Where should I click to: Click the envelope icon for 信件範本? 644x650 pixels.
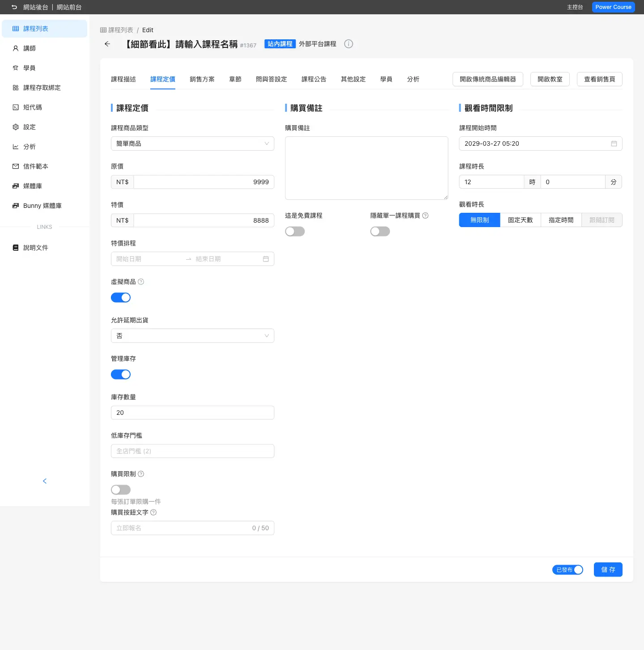(x=16, y=166)
